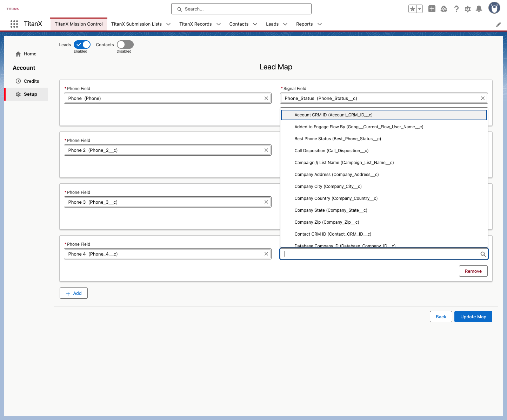This screenshot has height=420, width=507.
Task: Click the Add button
Action: (74, 293)
